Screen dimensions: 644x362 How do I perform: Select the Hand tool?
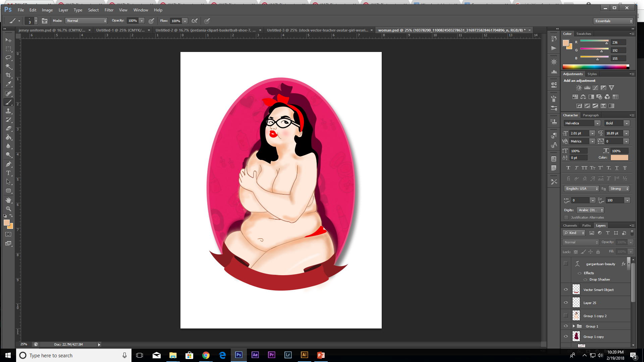8,200
